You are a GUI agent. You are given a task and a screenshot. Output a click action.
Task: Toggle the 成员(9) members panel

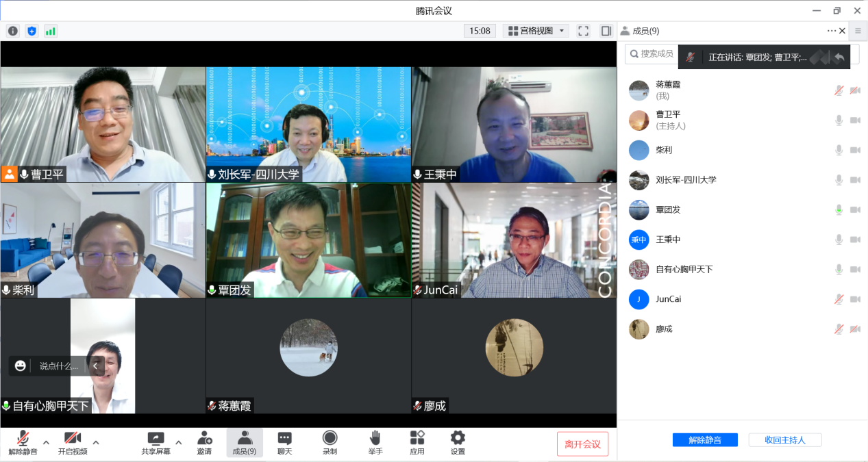pos(245,443)
